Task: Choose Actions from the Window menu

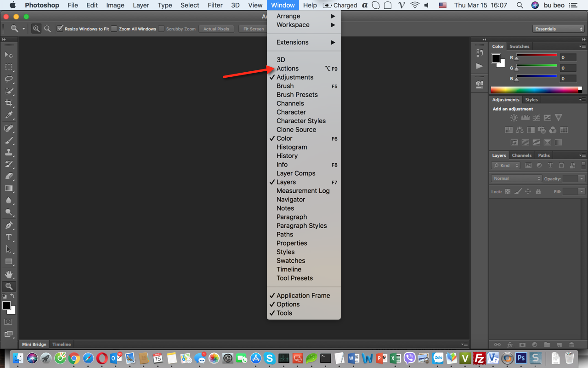Action: tap(304, 69)
